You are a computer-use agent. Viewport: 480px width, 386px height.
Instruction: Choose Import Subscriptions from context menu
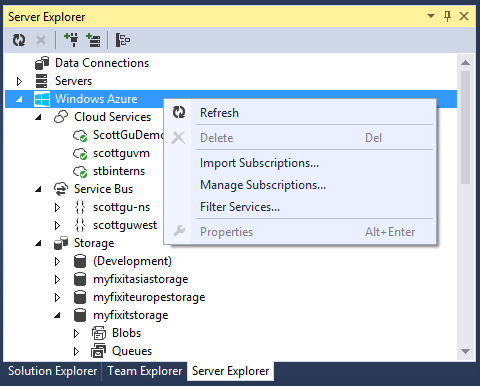(x=259, y=163)
